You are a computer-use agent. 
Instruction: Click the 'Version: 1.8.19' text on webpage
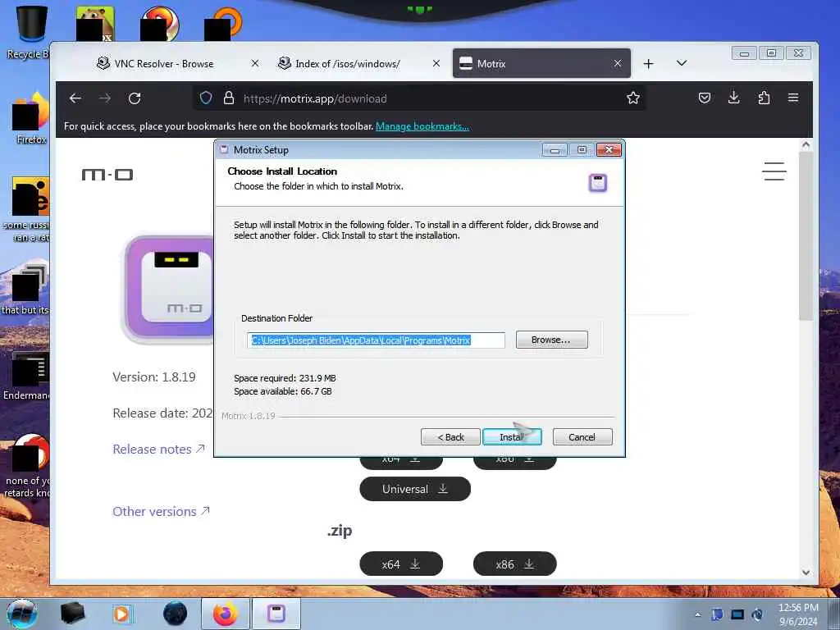point(154,377)
